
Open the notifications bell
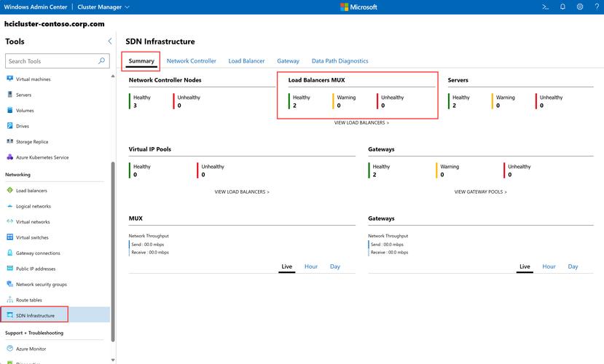(x=562, y=7)
